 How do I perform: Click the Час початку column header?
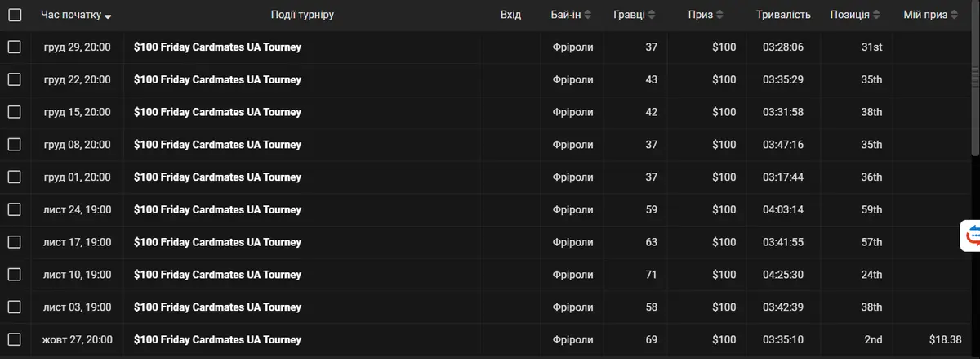pyautogui.click(x=70, y=15)
